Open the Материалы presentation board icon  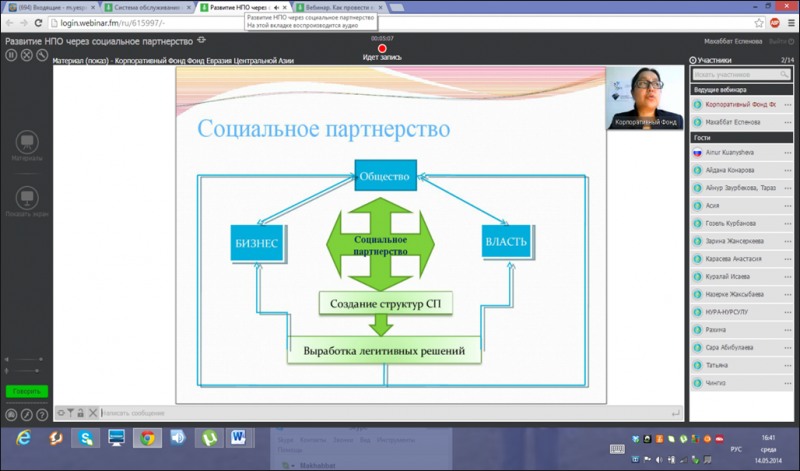(x=27, y=142)
